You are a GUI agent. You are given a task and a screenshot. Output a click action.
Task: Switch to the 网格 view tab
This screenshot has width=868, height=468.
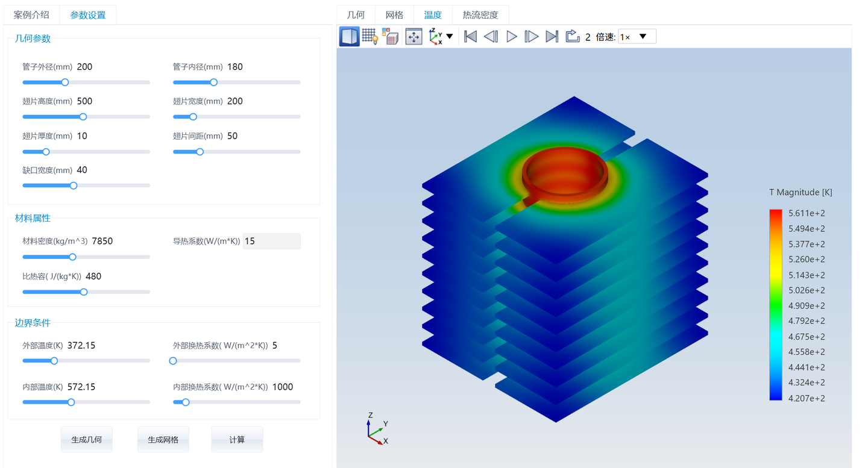point(394,15)
